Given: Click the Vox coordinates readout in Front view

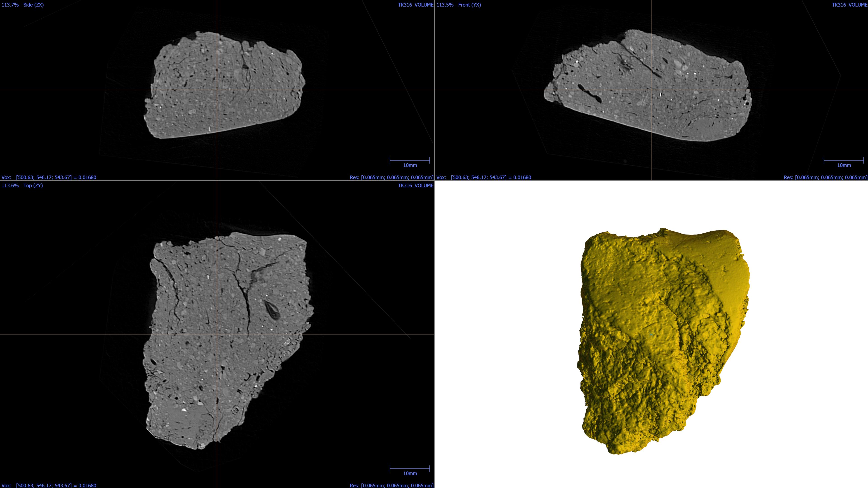Looking at the screenshot, I should 484,178.
